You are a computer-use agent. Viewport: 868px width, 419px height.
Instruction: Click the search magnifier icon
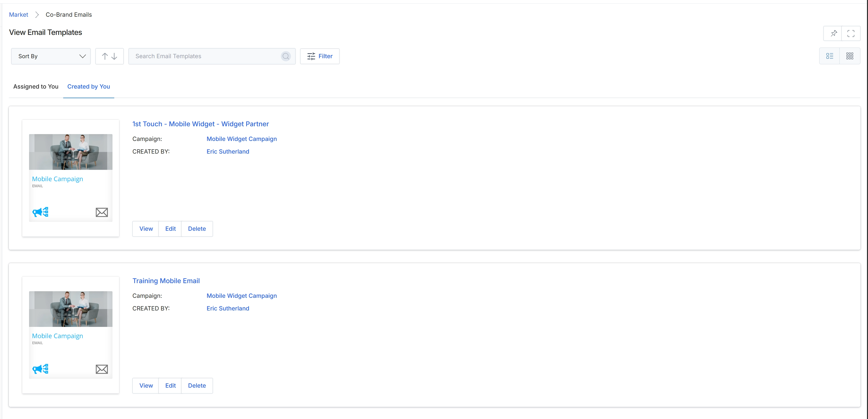click(x=286, y=56)
